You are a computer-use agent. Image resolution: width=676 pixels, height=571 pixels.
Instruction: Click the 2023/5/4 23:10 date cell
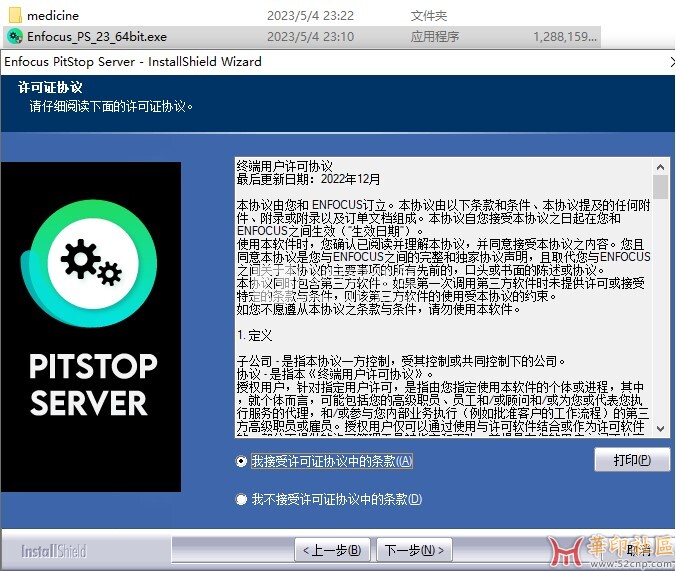pyautogui.click(x=310, y=37)
